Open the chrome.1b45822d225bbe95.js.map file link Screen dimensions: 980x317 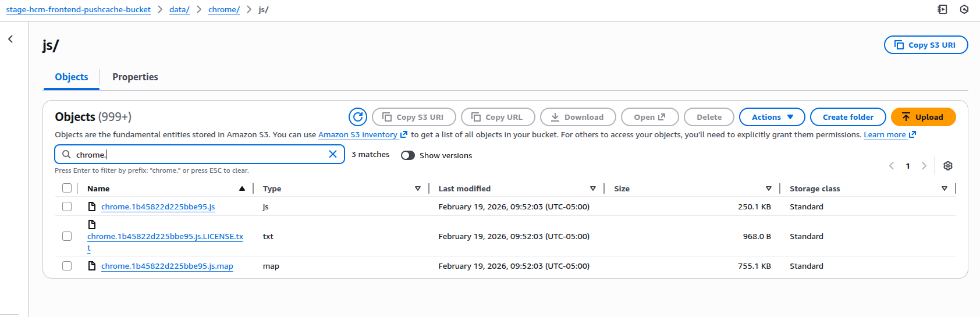(x=167, y=266)
